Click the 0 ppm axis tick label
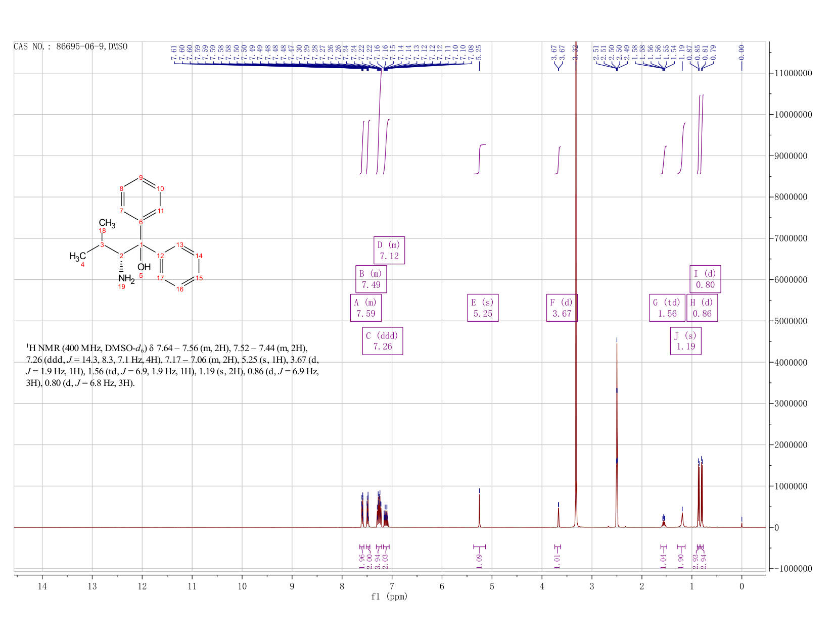Viewport: 834px width, 644px height. coord(742,586)
